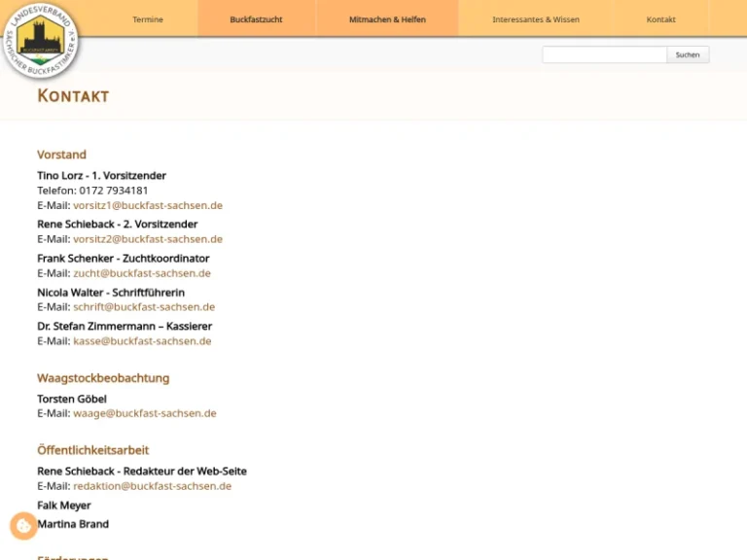
Task: Click the schrift@buckfast-sachsen.de address
Action: tap(144, 307)
